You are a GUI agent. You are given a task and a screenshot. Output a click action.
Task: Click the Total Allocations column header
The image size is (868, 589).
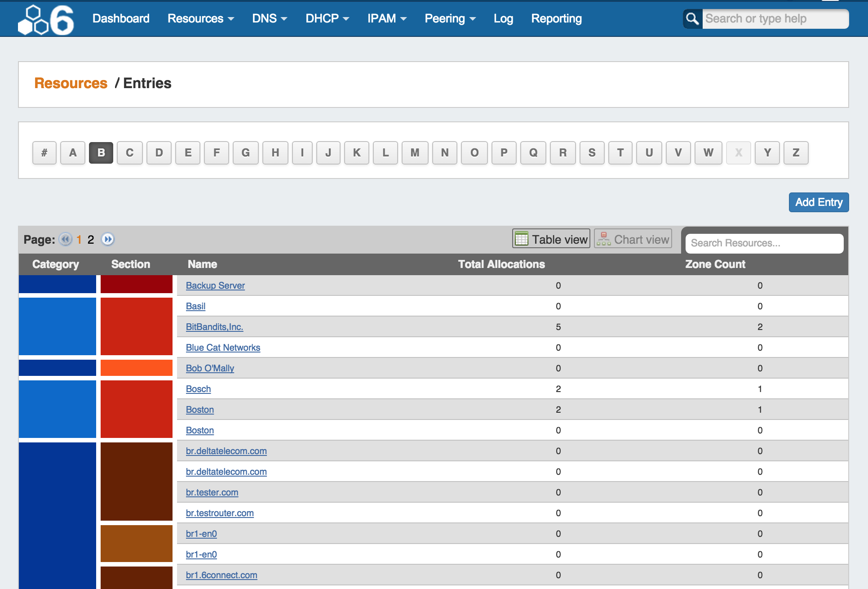tap(501, 264)
